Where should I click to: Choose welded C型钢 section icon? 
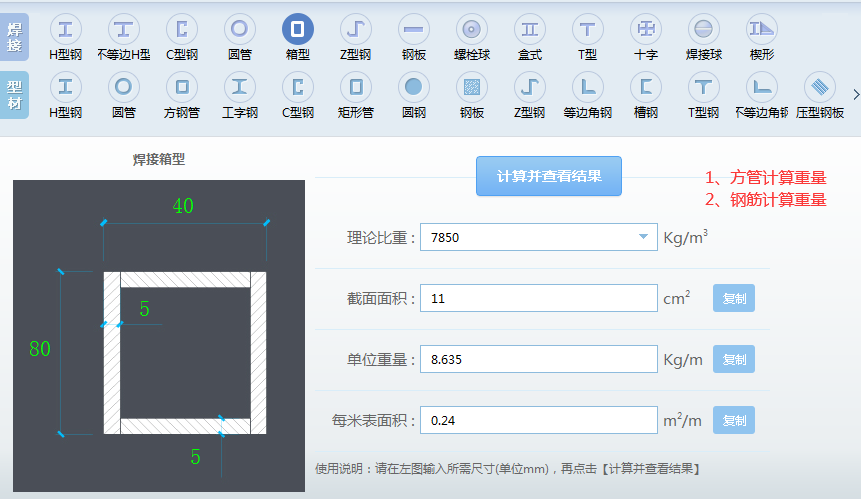pos(182,29)
